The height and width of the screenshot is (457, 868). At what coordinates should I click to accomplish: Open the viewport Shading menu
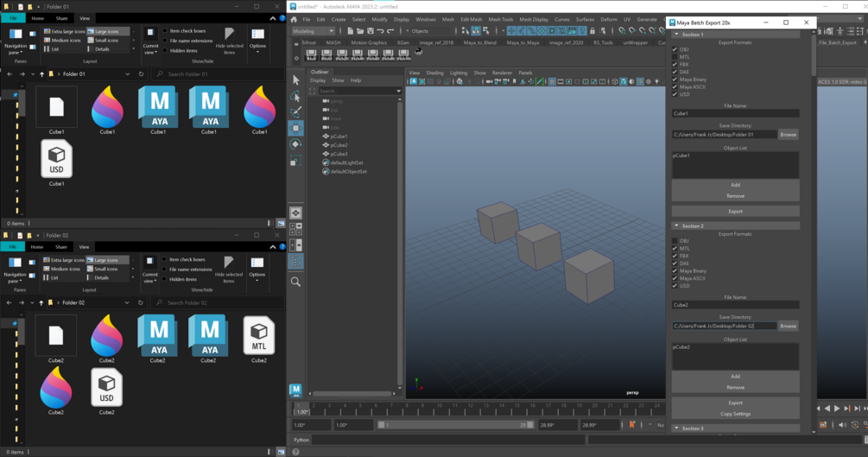pyautogui.click(x=434, y=73)
